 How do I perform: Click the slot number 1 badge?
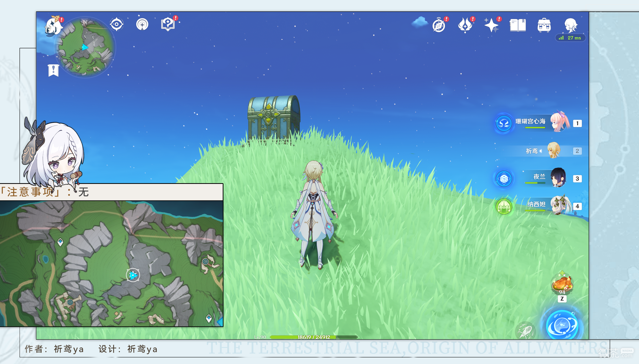[x=577, y=123]
